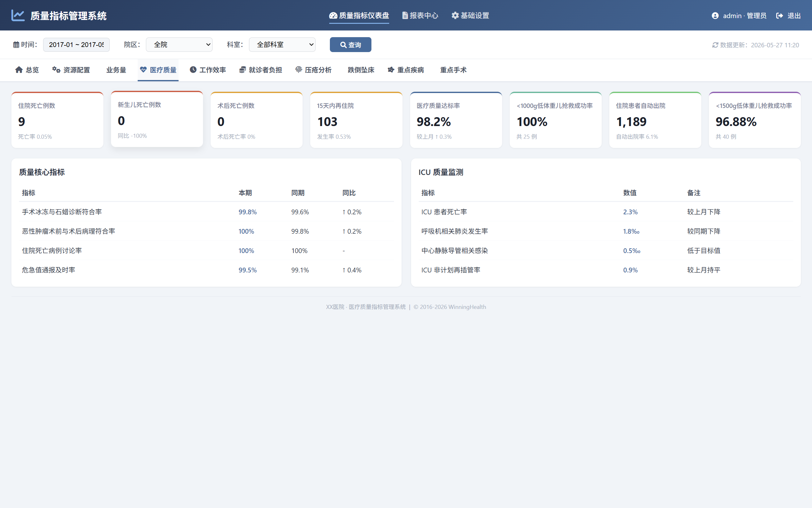Click the admin user avatar icon

[x=715, y=16]
